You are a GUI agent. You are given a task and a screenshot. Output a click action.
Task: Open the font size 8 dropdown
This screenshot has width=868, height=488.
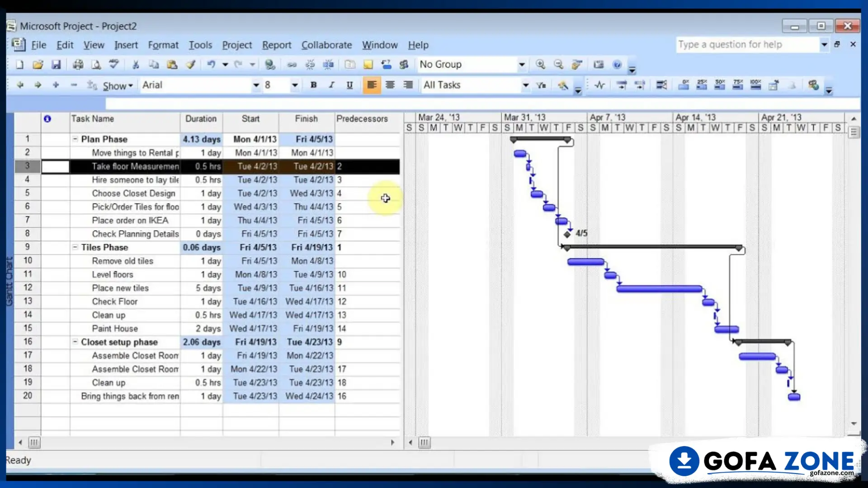point(295,85)
